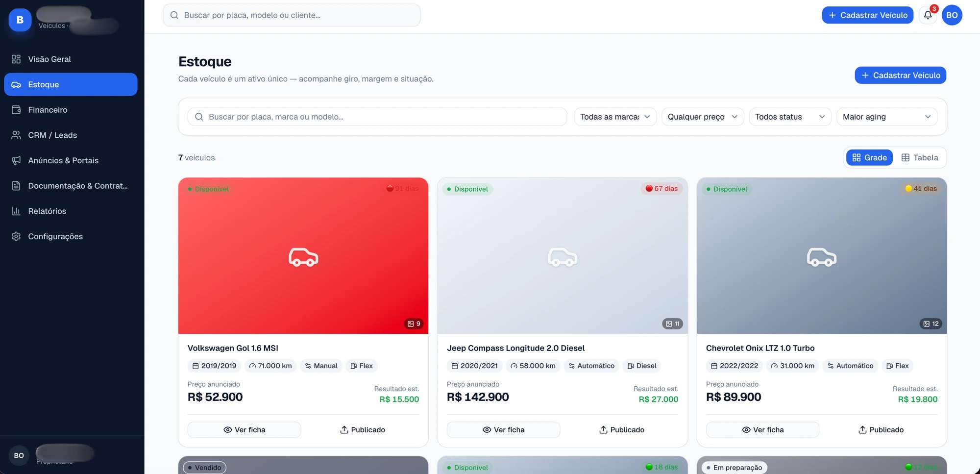
Task: Open Visão Geral in sidebar
Action: [71, 59]
